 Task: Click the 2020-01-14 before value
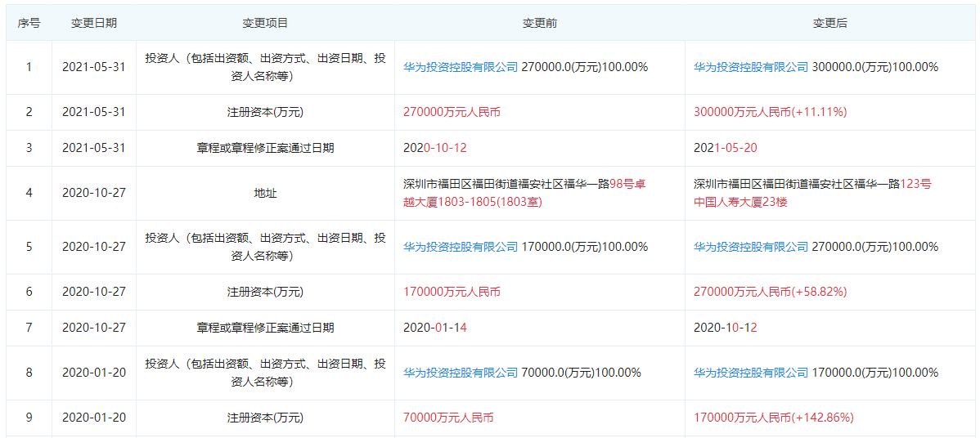(436, 327)
